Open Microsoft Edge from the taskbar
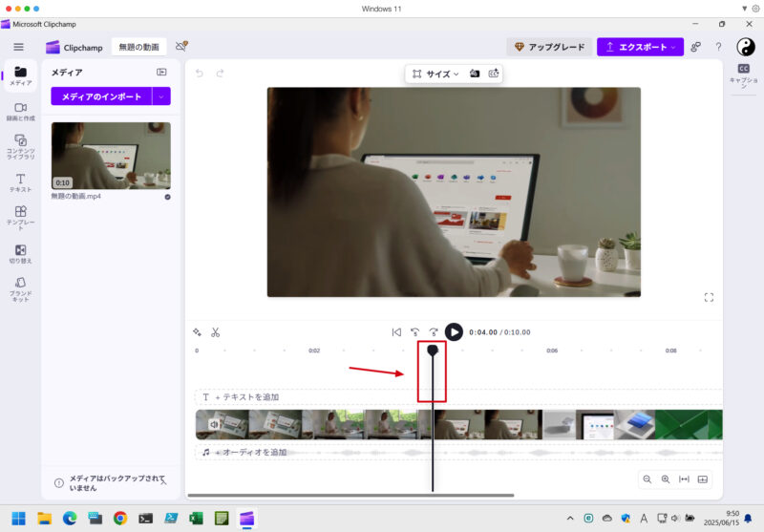The height and width of the screenshot is (532, 764). [70, 519]
